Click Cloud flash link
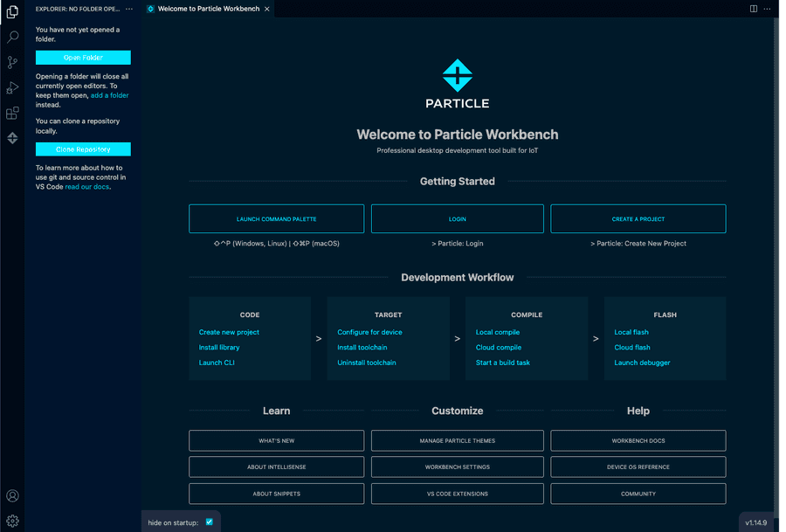The width and height of the screenshot is (786, 532). pos(632,347)
